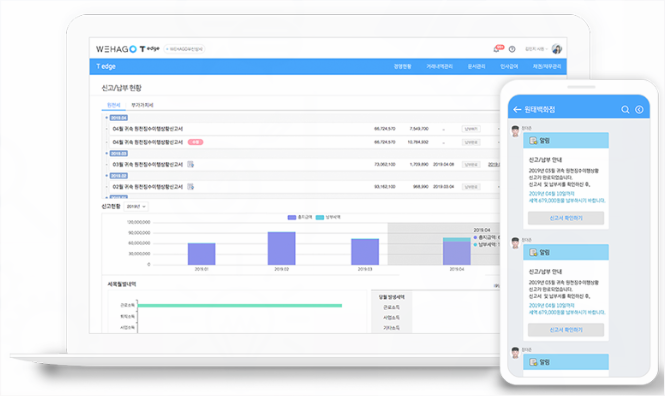Collapse the 2019.04 month group
The width and height of the screenshot is (665, 396).
tap(118, 118)
